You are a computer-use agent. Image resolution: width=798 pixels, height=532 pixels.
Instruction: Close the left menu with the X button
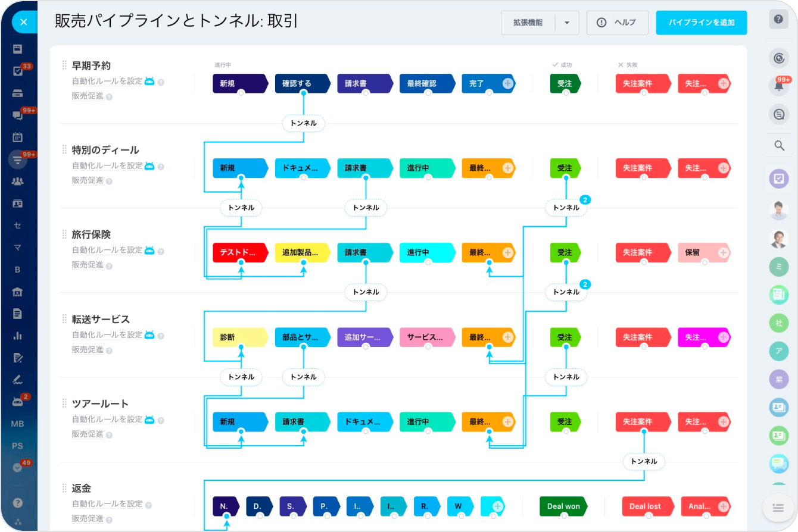(23, 22)
